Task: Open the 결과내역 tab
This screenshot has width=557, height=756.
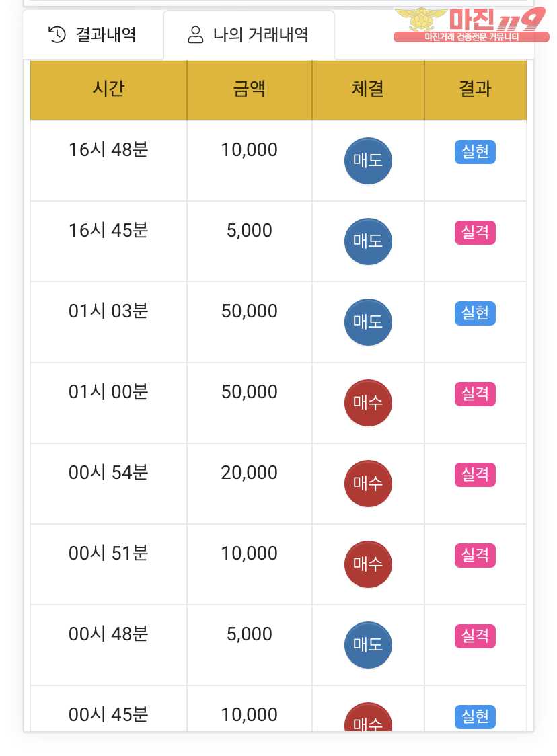Action: pos(94,34)
